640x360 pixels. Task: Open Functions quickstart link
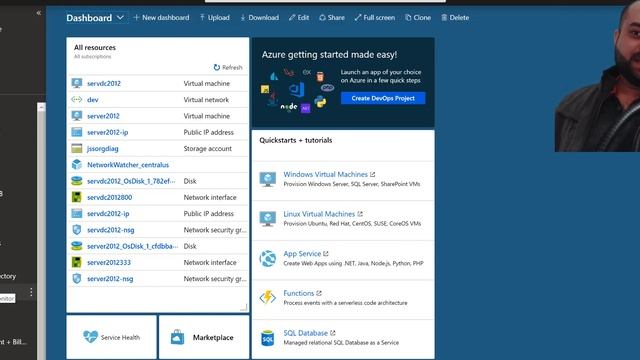(299, 293)
